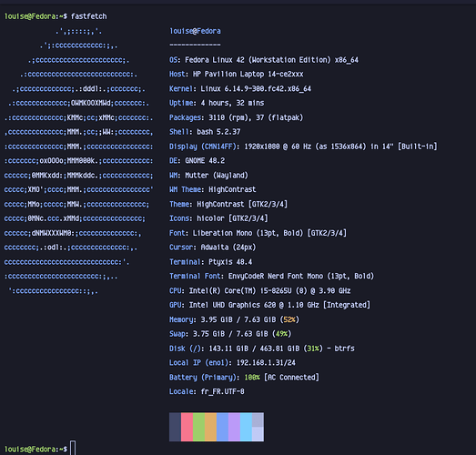Click the orange-tan color block
Screen dimensions: 476x455
210,427
